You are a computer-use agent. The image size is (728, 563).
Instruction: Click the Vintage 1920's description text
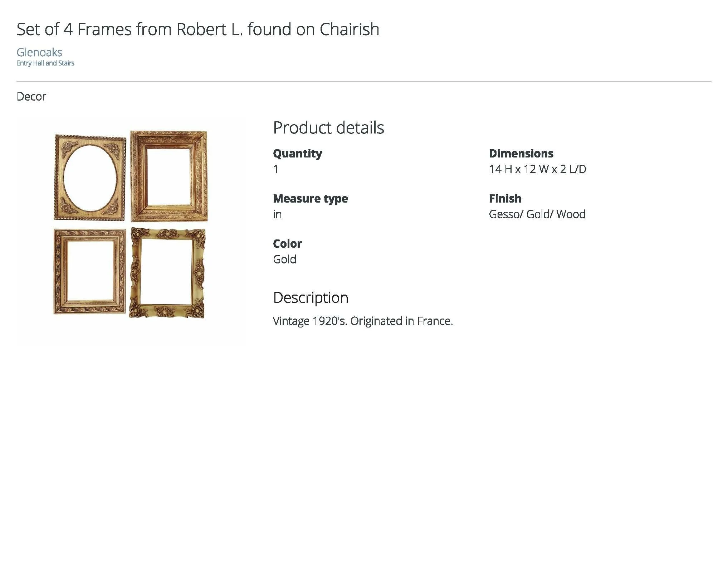[x=363, y=321]
